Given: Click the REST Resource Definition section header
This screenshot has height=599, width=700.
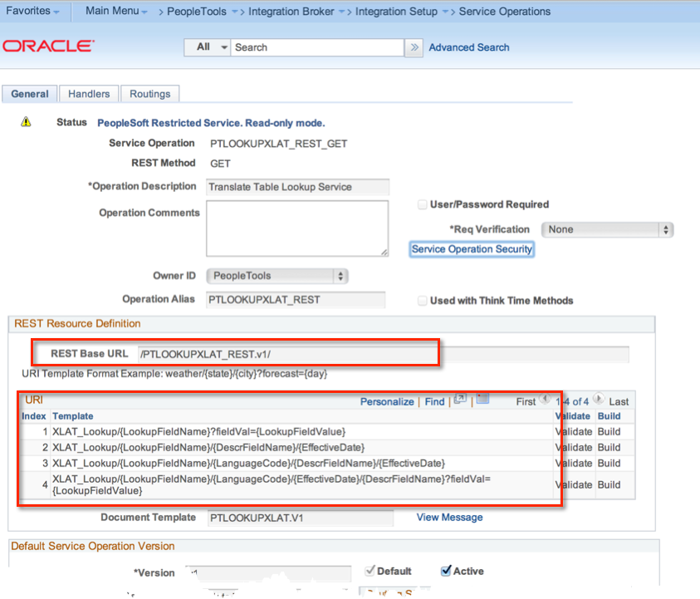Looking at the screenshot, I should (77, 323).
